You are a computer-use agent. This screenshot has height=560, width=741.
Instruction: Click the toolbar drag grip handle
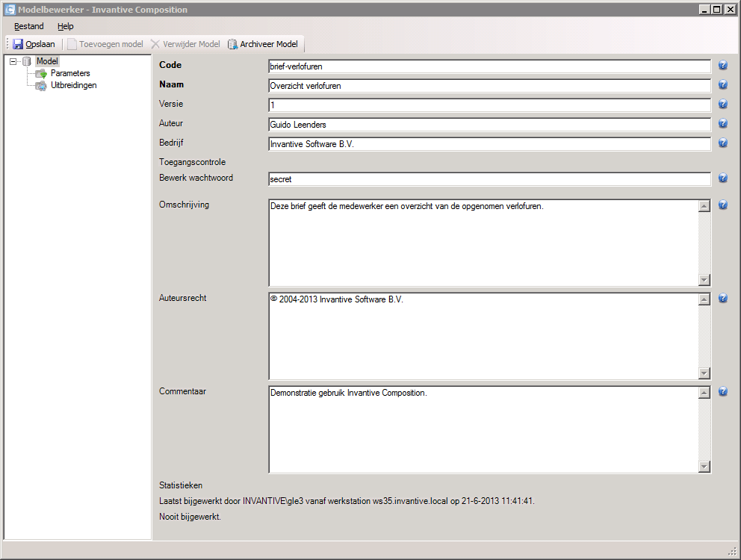7,44
